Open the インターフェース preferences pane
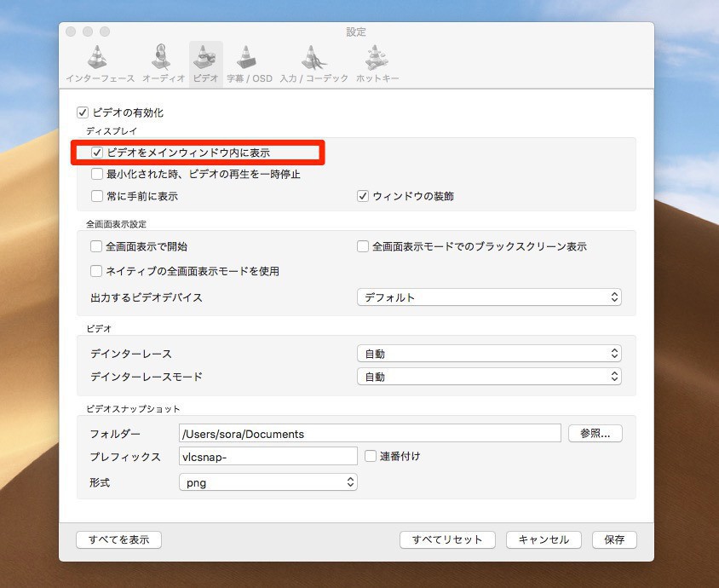 pos(98,60)
